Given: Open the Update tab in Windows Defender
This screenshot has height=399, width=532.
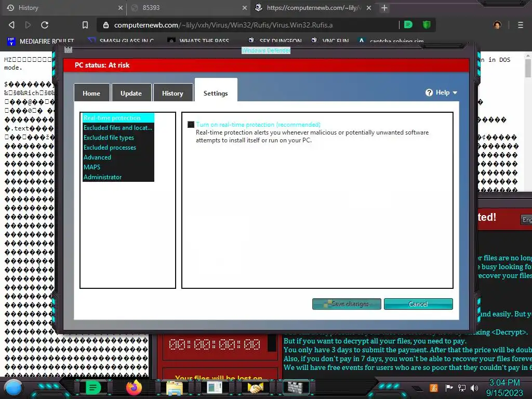Looking at the screenshot, I should click(x=131, y=94).
